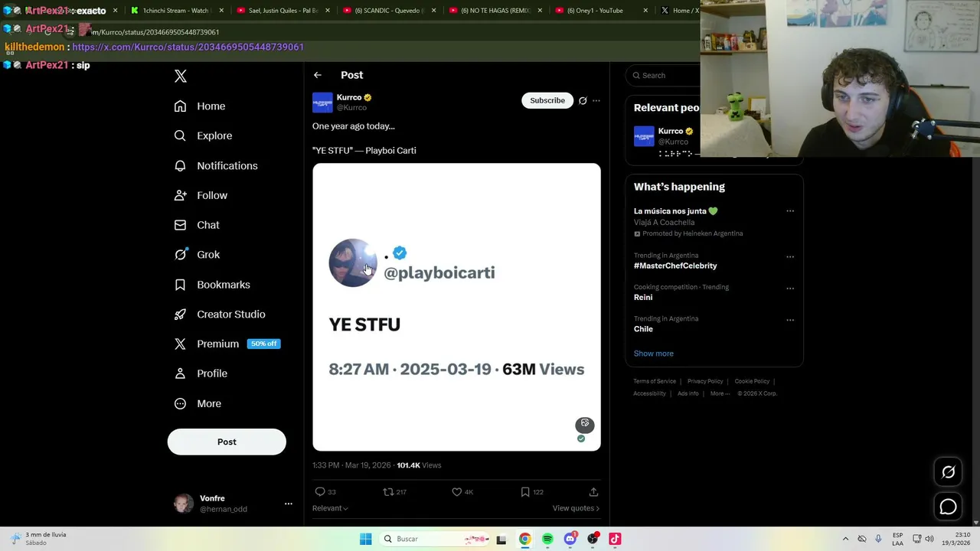Switch to the SCANDIC - Quevedo tab
Screen dimensions: 980x551
(x=388, y=11)
